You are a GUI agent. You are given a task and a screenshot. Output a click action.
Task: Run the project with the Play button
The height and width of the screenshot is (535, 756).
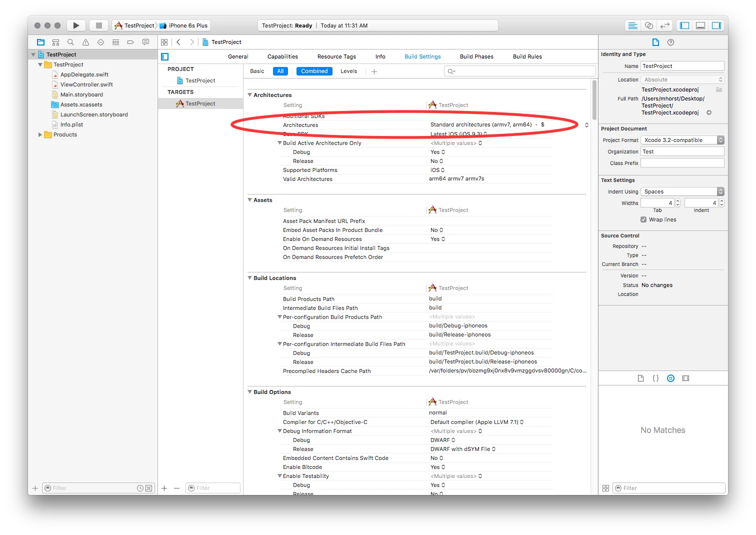(76, 25)
